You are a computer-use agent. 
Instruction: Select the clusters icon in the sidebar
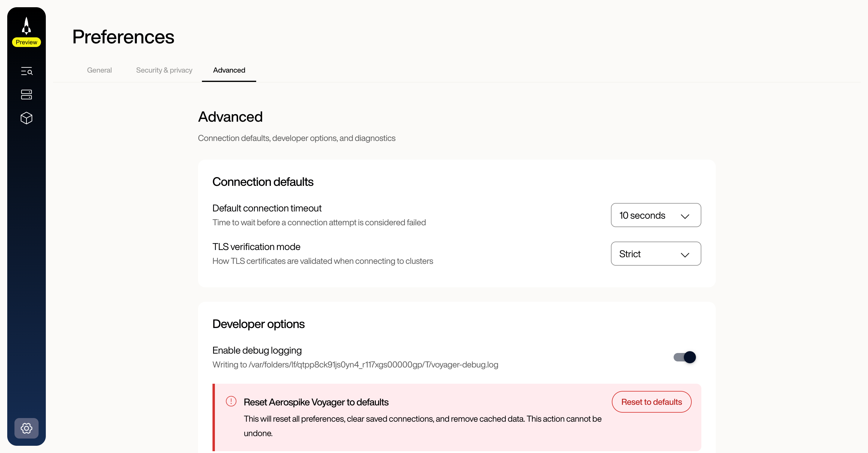pyautogui.click(x=26, y=95)
